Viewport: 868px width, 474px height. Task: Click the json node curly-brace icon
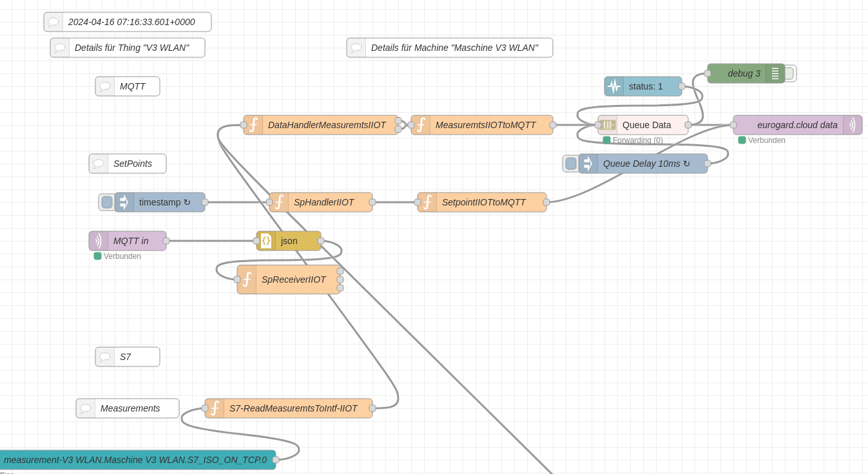(266, 241)
